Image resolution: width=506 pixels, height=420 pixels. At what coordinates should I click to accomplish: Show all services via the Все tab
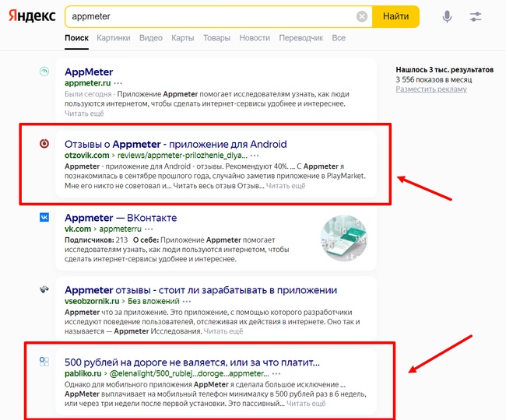[x=339, y=38]
